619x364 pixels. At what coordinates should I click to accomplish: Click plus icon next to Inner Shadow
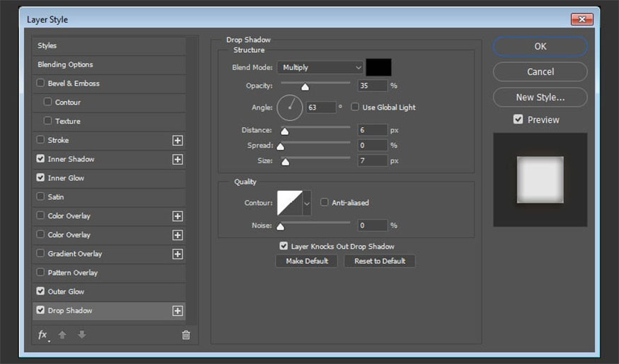coord(178,160)
